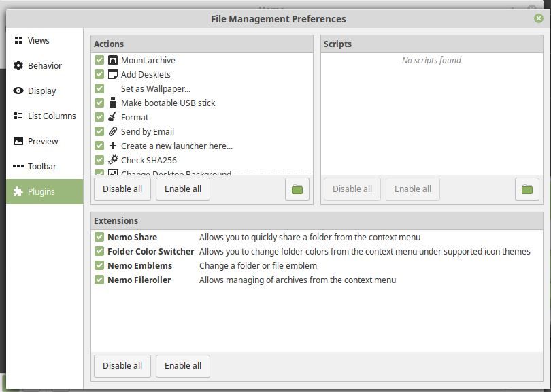Uncheck the Format action
The width and height of the screenshot is (551, 392).
point(99,117)
